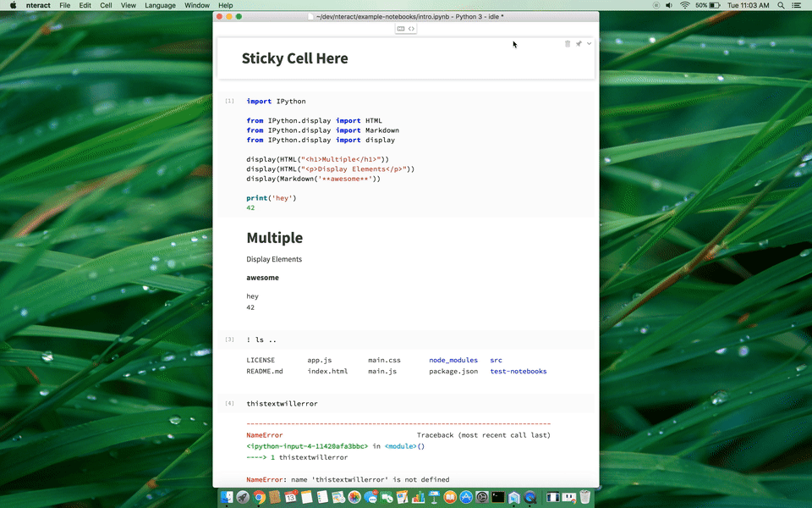
Task: Click the ipython-input-4 traceback reference
Action: click(307, 446)
